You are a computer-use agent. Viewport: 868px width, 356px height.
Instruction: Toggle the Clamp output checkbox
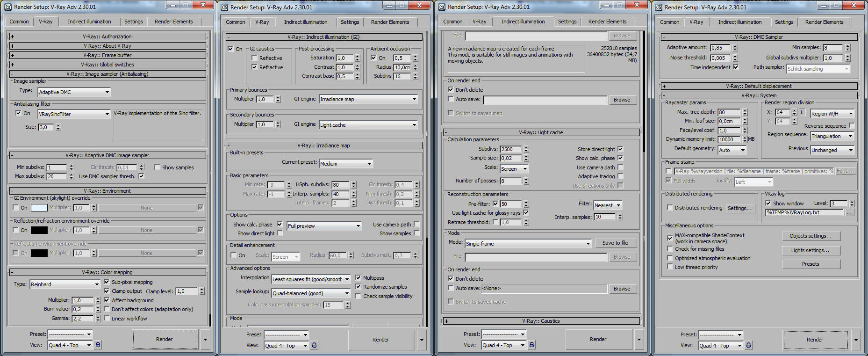click(107, 291)
